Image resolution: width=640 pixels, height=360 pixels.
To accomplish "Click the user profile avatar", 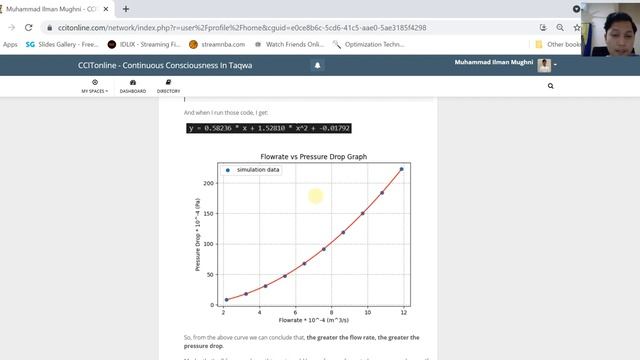I will 544,65.
